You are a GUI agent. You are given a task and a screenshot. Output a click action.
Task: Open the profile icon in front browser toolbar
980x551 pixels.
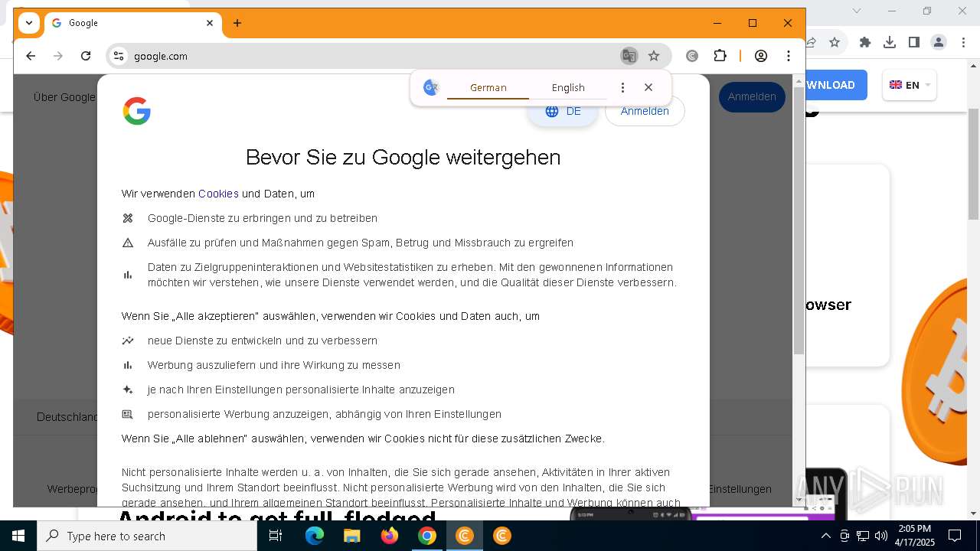click(761, 56)
